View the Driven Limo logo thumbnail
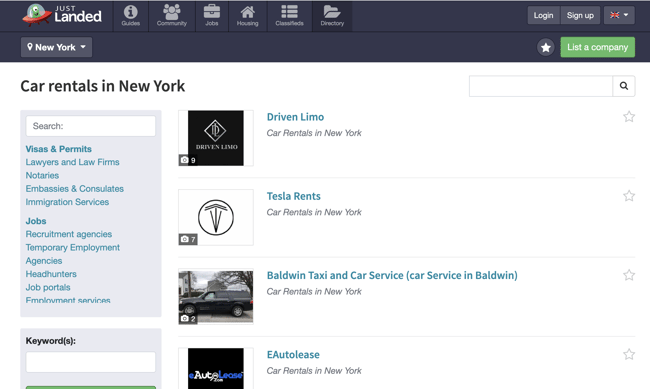 click(x=216, y=138)
